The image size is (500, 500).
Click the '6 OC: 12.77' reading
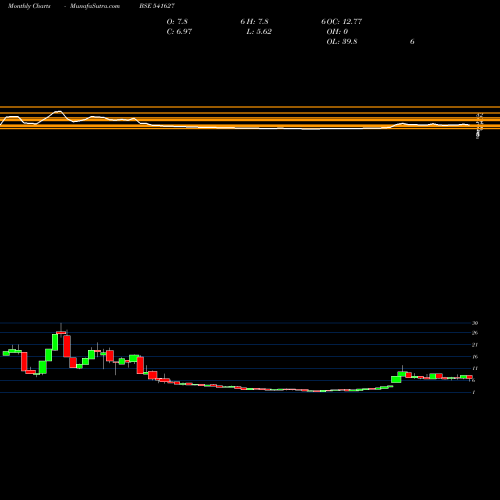point(342,22)
